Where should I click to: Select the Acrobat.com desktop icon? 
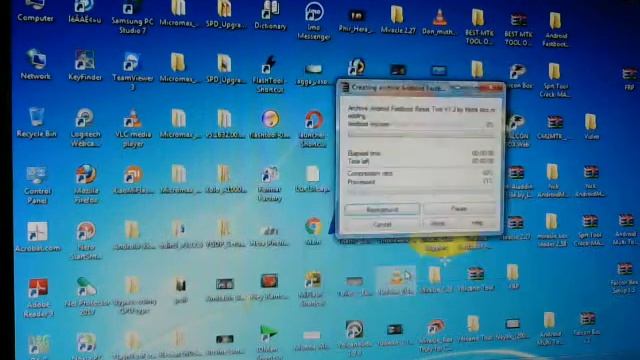click(x=38, y=237)
